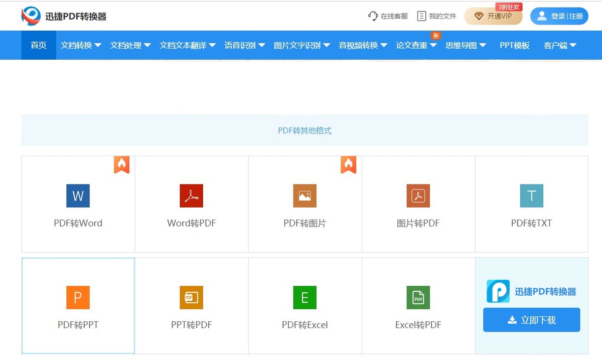Viewport: 602px width, 364px height.
Task: Open the 图片转PDF tool icon
Action: 418,196
